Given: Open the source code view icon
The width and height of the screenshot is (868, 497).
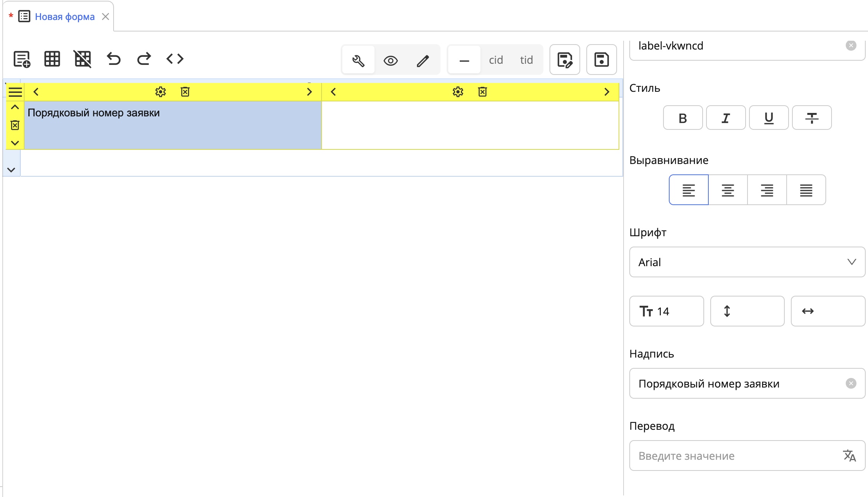Looking at the screenshot, I should point(175,59).
